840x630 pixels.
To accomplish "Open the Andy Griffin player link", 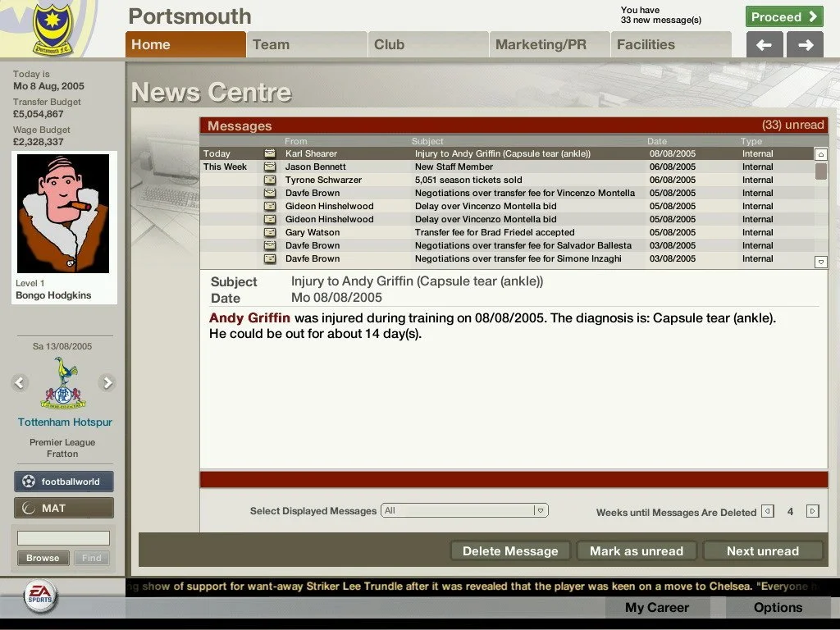I will tap(249, 318).
